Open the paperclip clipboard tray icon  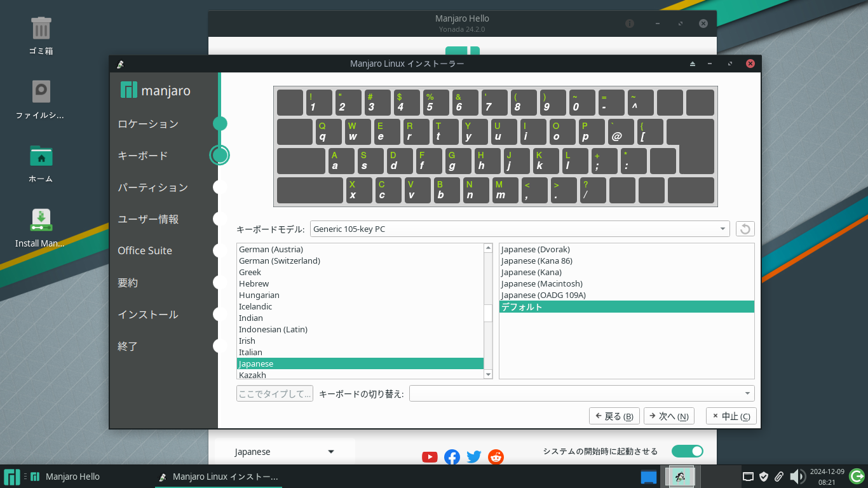779,477
